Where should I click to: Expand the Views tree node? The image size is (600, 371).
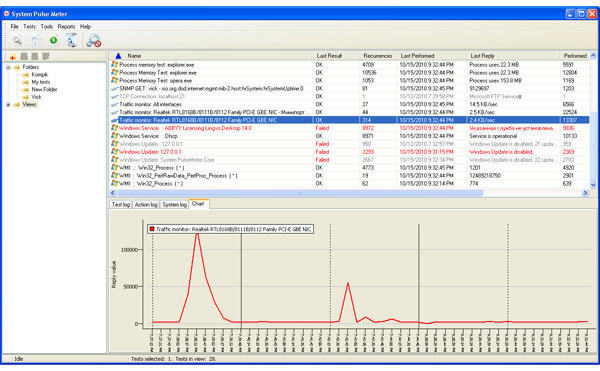[x=8, y=104]
